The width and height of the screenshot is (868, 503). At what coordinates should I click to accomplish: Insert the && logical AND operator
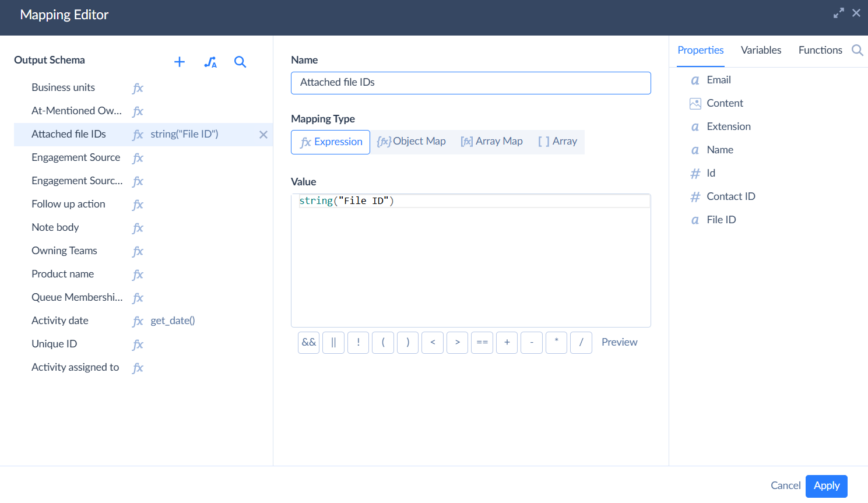tap(308, 343)
